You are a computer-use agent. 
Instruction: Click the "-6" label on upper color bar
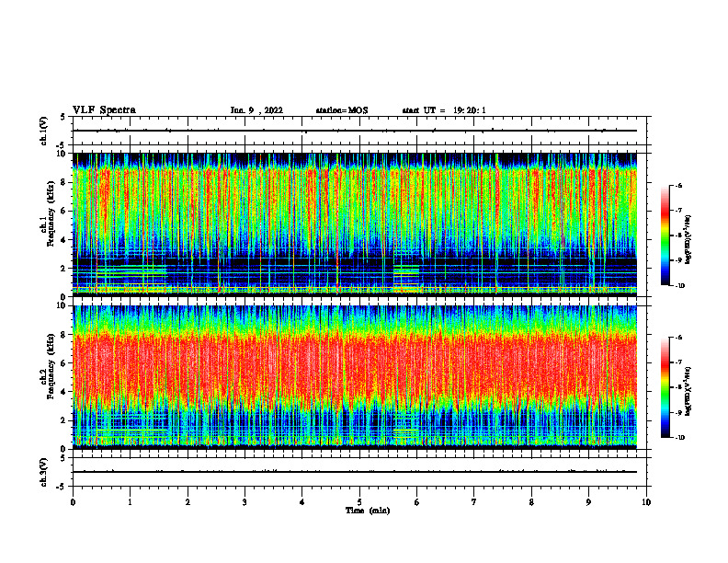678,185
